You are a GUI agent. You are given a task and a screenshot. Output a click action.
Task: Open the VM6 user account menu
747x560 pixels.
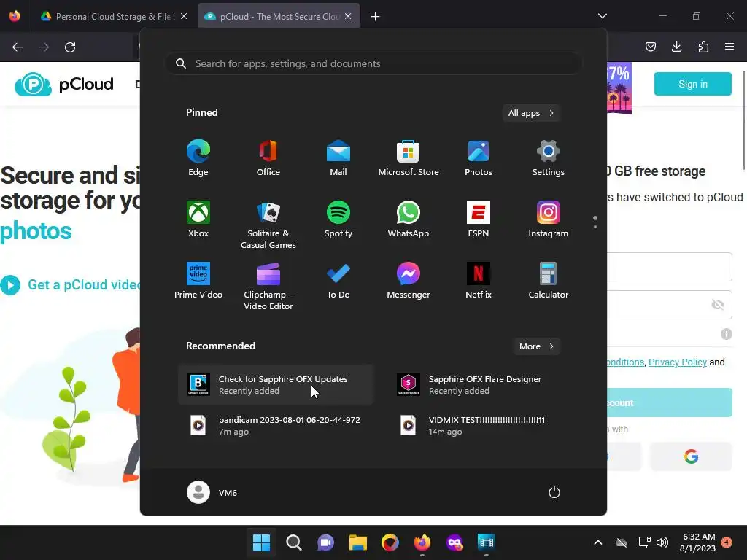[212, 492]
